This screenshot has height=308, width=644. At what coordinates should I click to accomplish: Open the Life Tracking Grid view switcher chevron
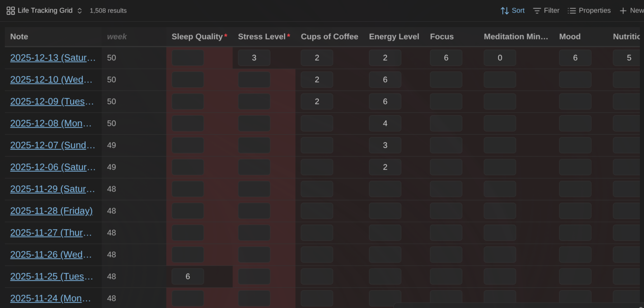(80, 11)
